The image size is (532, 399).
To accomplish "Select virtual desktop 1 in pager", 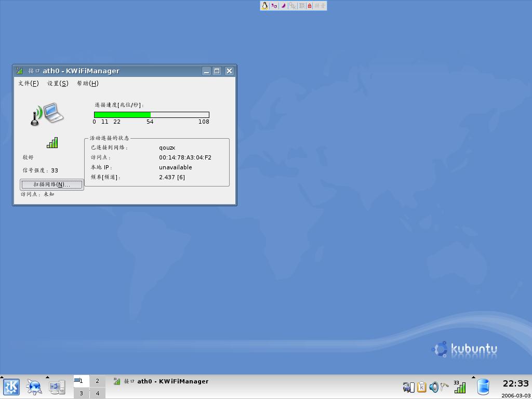I will (x=82, y=381).
